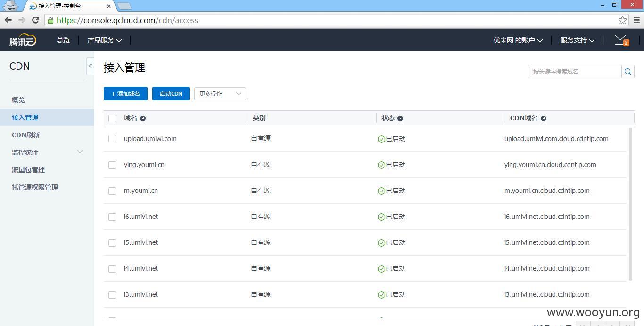Check the ying.youmi.cn row checkbox
The height and width of the screenshot is (326, 644).
(x=112, y=165)
